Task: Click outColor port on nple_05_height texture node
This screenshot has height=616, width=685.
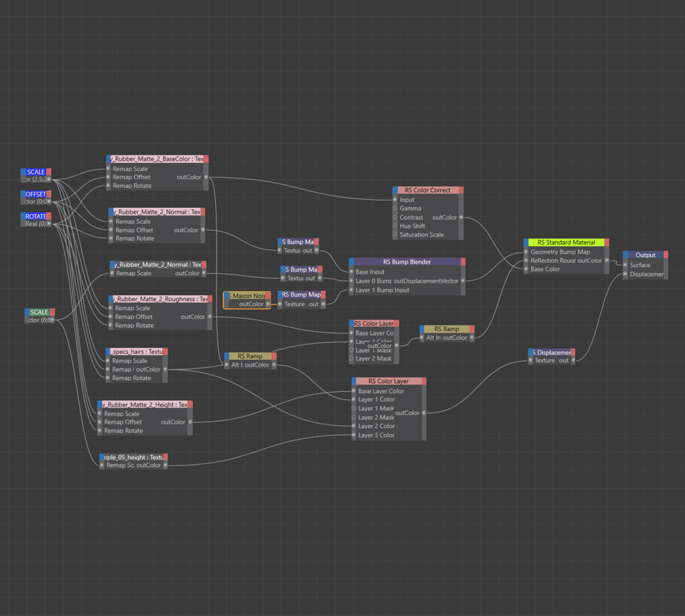Action: tap(165, 465)
